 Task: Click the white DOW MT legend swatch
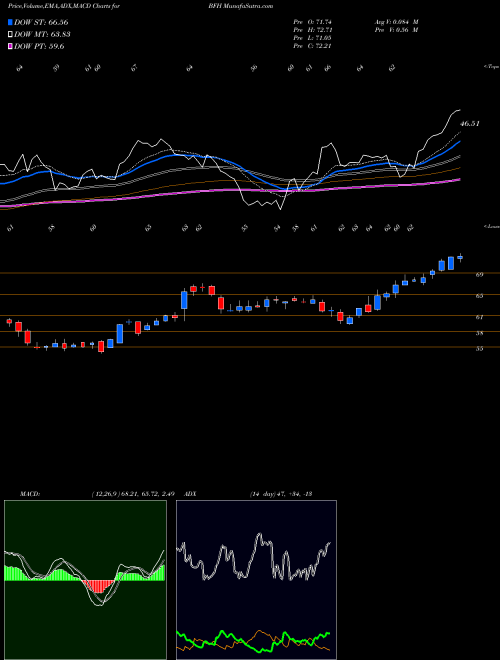coord(10,35)
